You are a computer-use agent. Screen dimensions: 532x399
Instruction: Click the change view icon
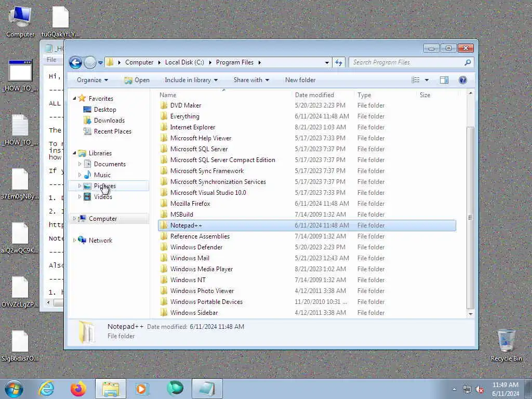pyautogui.click(x=415, y=80)
